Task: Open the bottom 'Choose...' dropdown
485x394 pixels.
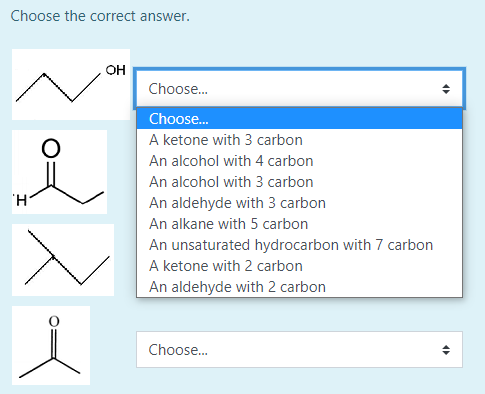Action: tap(299, 350)
